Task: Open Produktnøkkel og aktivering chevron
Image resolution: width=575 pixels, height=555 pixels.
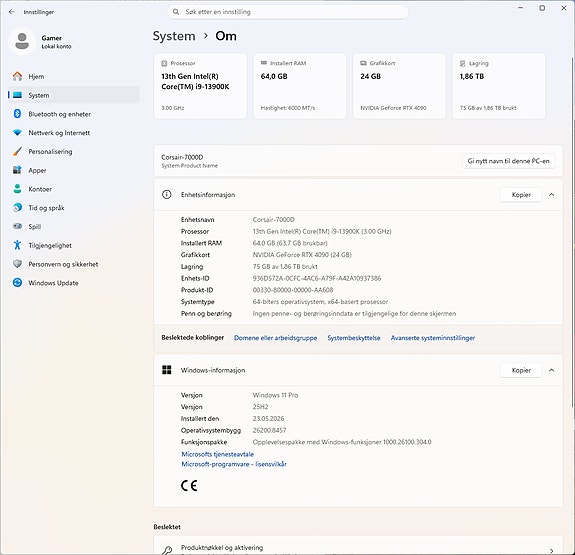Action: point(552,550)
